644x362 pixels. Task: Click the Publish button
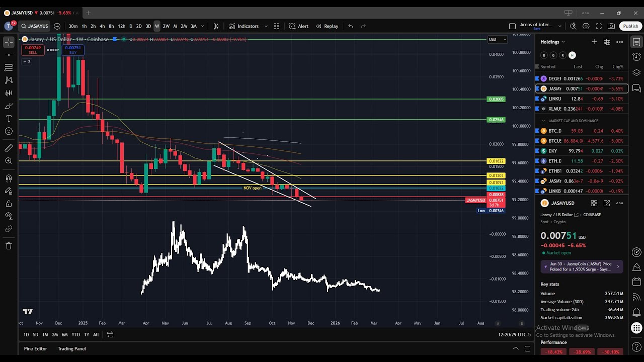(x=630, y=26)
